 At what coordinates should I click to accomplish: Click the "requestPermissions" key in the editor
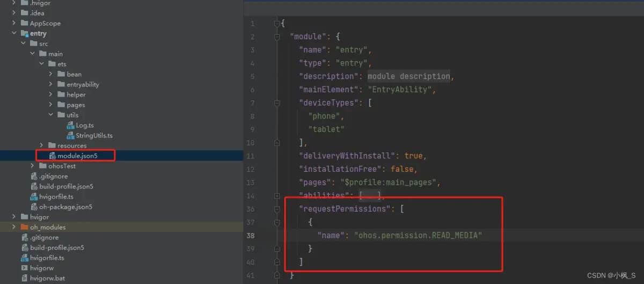(x=346, y=209)
